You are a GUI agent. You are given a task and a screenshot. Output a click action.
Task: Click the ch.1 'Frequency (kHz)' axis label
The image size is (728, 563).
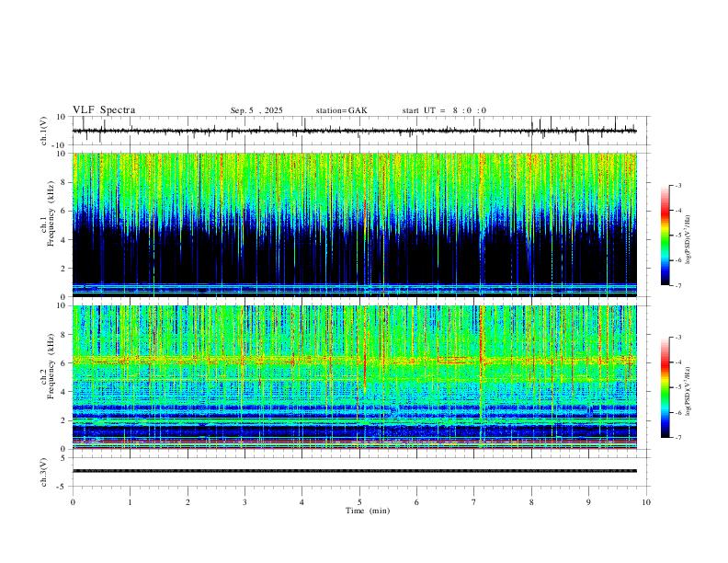pos(51,212)
